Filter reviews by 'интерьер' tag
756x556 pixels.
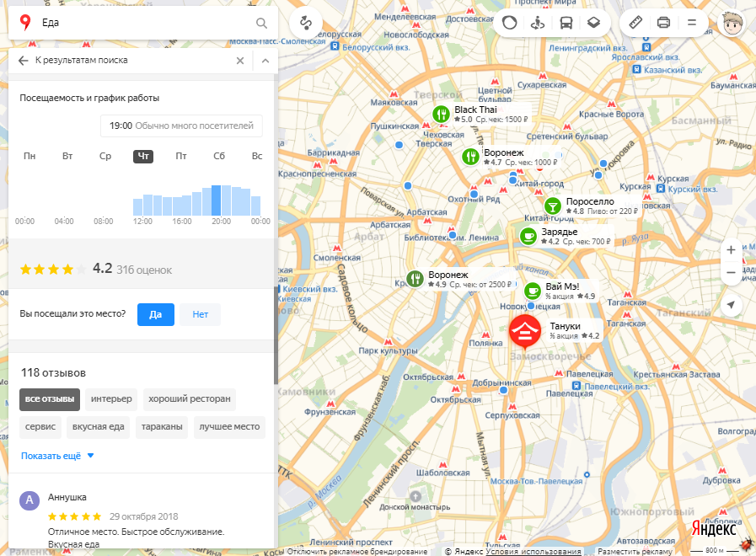[111, 399]
